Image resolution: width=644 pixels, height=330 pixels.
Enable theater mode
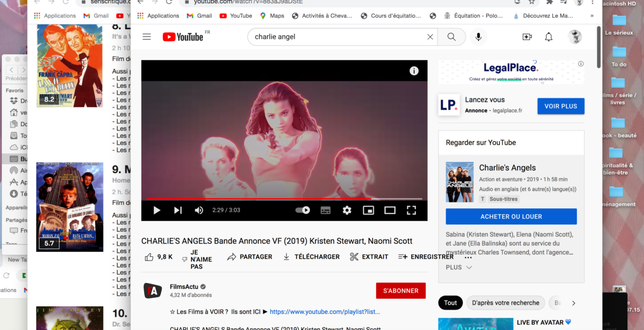[390, 210]
